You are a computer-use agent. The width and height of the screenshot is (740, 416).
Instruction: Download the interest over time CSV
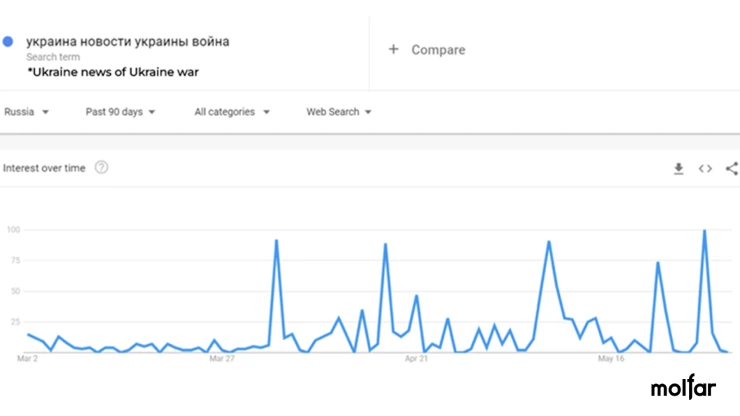coord(678,169)
